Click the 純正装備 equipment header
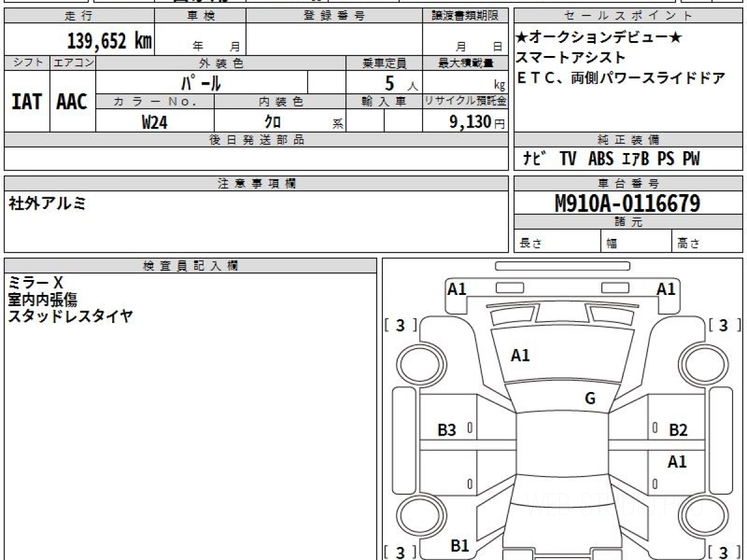747x560 pixels. click(628, 140)
